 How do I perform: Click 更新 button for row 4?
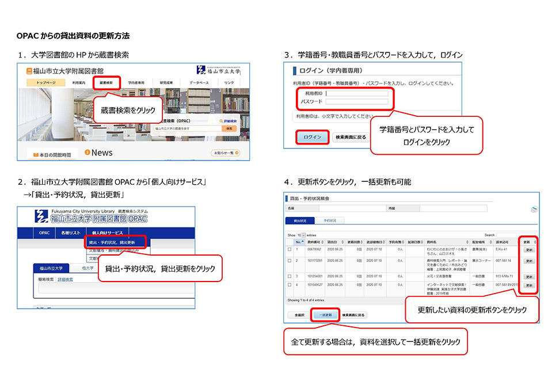pyautogui.click(x=529, y=285)
